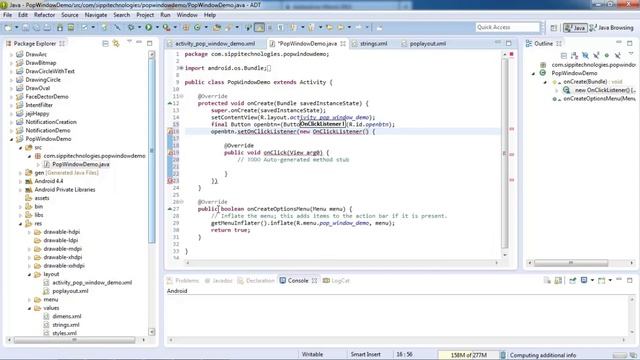Click the Open Type toolbar icon
This screenshot has width=640, height=360.
coord(217,27)
